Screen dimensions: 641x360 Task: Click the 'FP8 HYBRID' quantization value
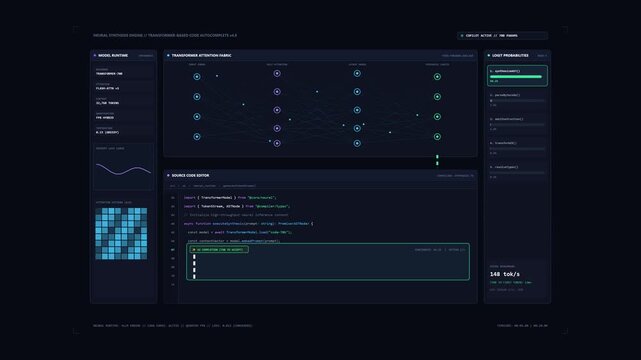105,118
